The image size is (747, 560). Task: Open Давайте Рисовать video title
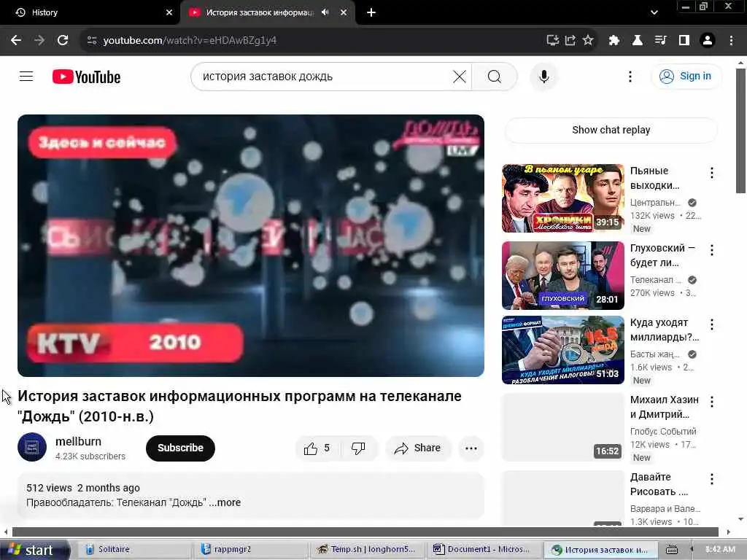tap(659, 484)
